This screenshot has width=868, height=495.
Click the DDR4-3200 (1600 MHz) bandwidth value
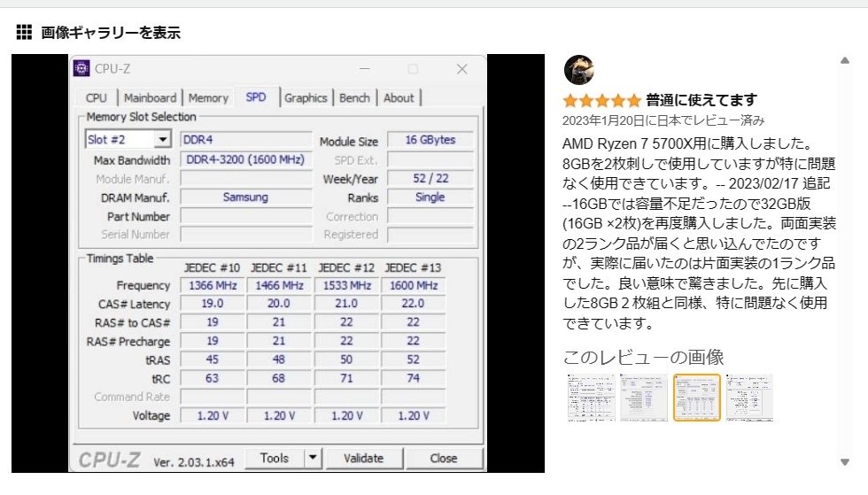(246, 160)
